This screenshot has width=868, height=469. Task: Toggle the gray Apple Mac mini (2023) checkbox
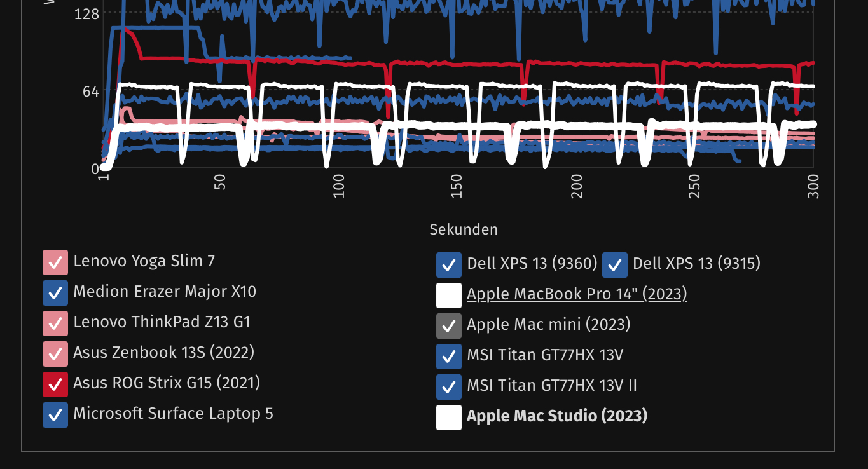tap(449, 326)
